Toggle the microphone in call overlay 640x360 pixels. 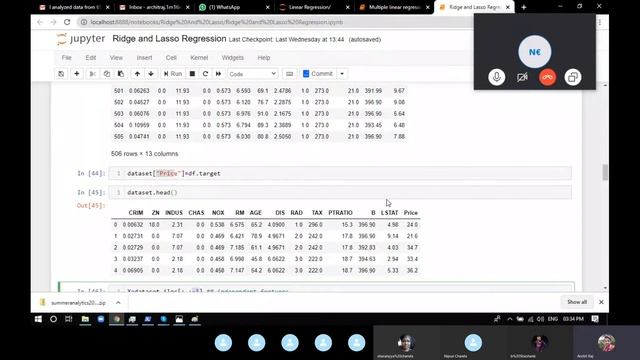click(x=496, y=77)
